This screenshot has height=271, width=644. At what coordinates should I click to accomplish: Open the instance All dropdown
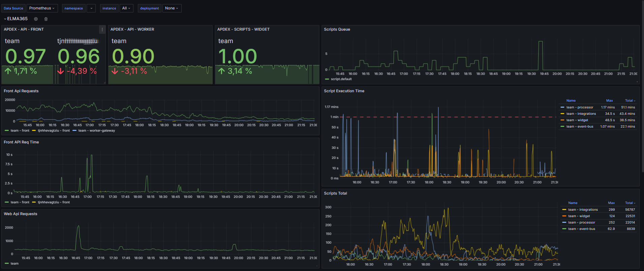126,8
